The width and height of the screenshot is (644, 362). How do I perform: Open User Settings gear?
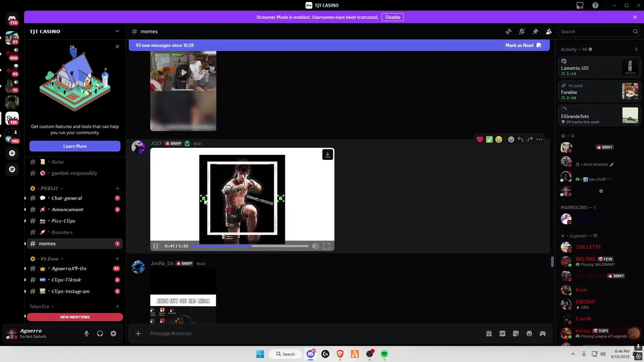[x=113, y=333]
